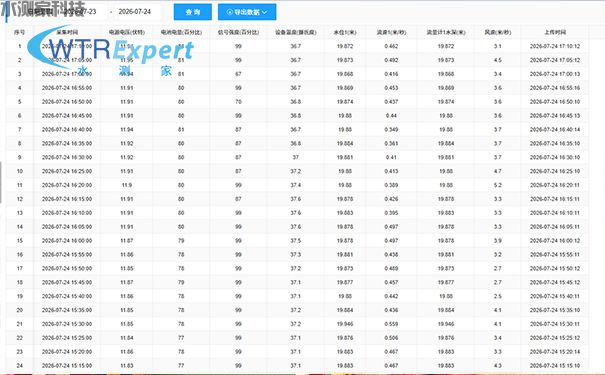Select upload time 2026-07-24 15:40:11
This screenshot has height=375, width=605.
pyautogui.click(x=555, y=296)
